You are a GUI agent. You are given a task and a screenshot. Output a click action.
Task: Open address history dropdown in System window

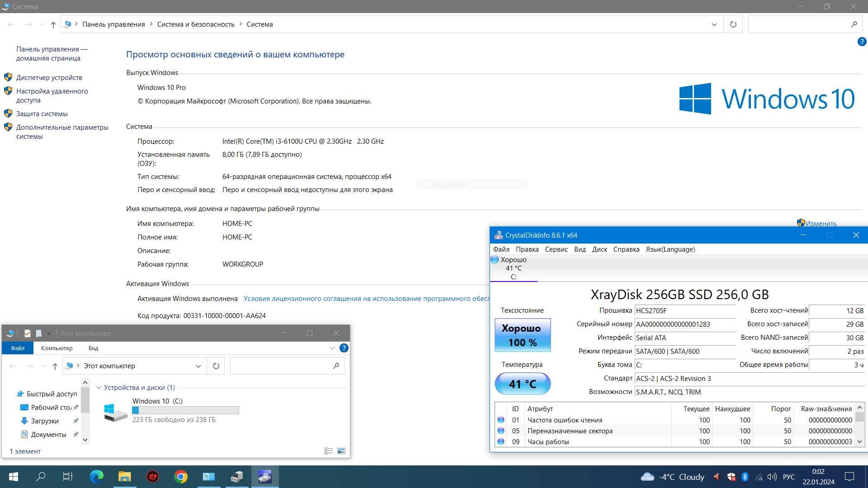(714, 24)
